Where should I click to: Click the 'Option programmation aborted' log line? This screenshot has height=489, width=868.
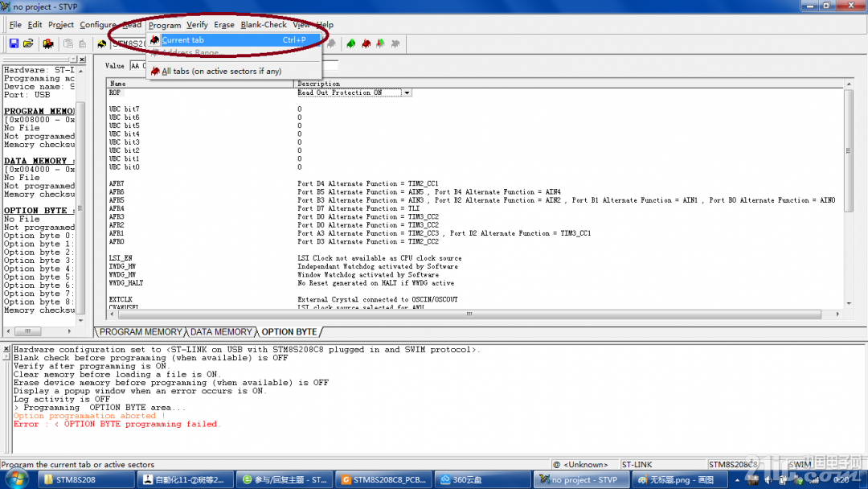(x=89, y=416)
